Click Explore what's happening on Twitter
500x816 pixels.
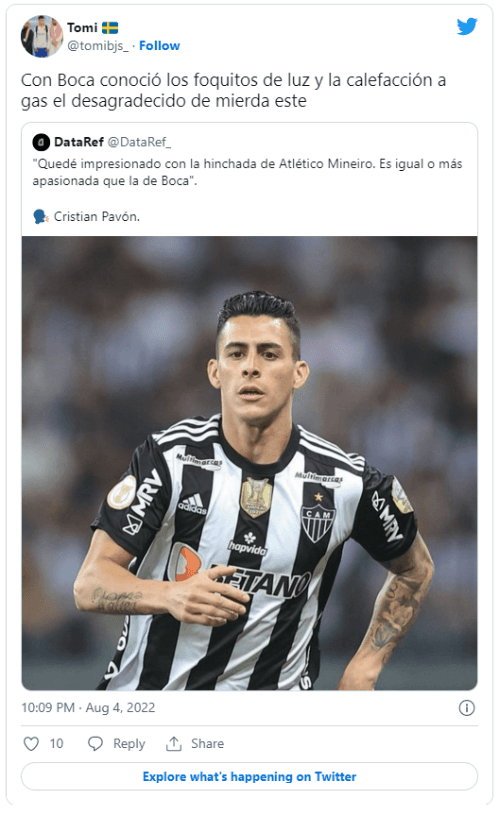(x=249, y=776)
